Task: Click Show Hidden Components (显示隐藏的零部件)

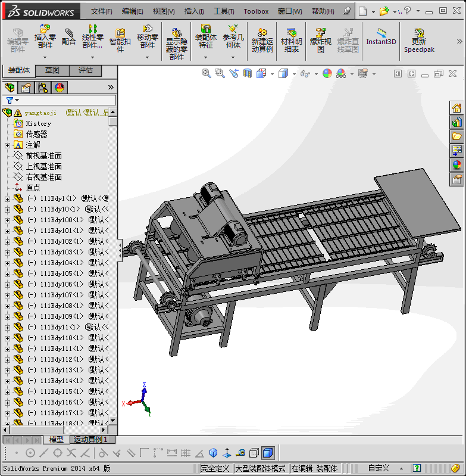Action: coord(176,44)
